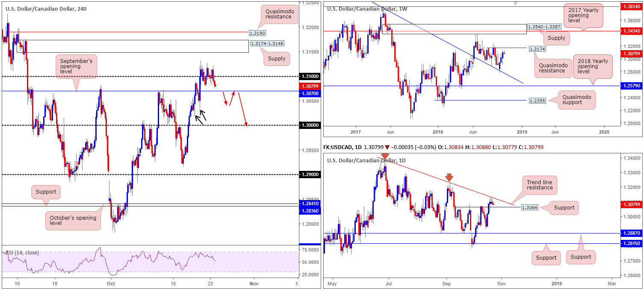This screenshot has height=290, width=644.
Task: Select the 1.38140 price label on weekly chart
Action: pyautogui.click(x=631, y=7)
